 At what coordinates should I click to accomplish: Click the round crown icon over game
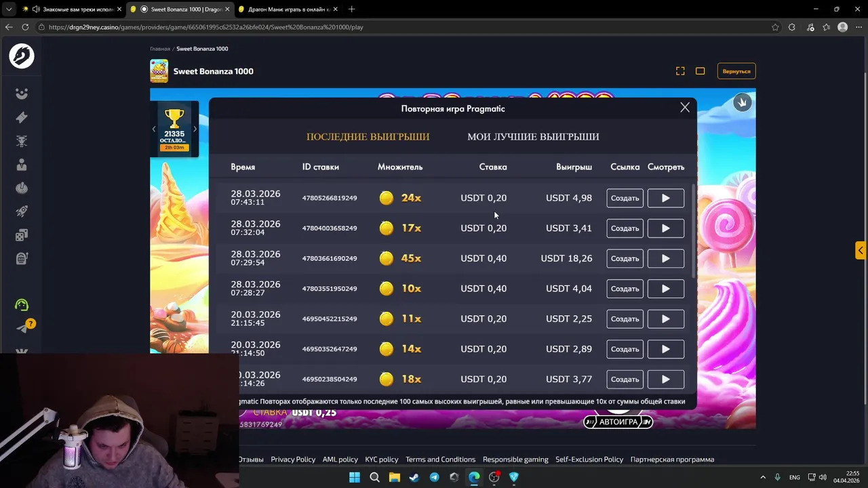742,102
